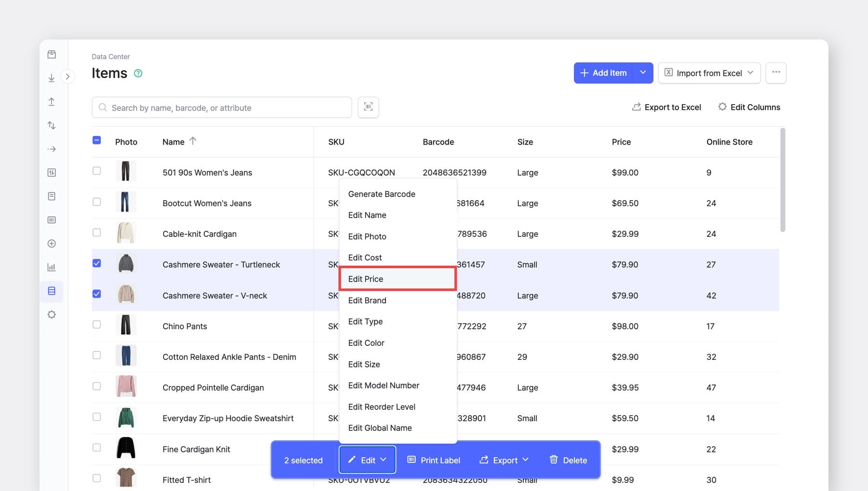Choose Generate Barcode from the menu
This screenshot has width=868, height=491.
[x=381, y=194]
